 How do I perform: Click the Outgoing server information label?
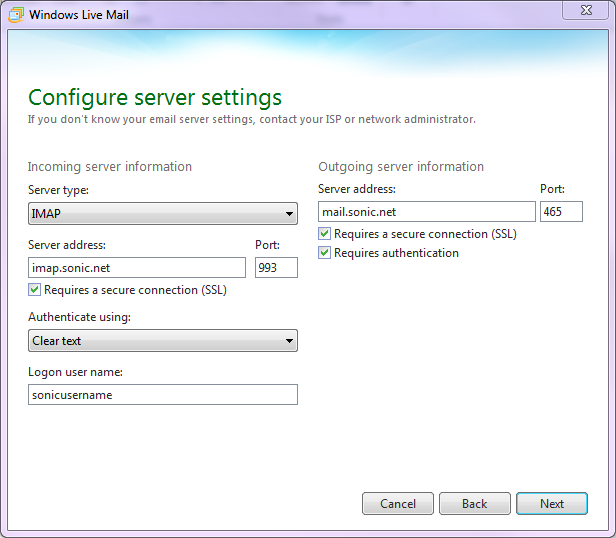tap(401, 167)
